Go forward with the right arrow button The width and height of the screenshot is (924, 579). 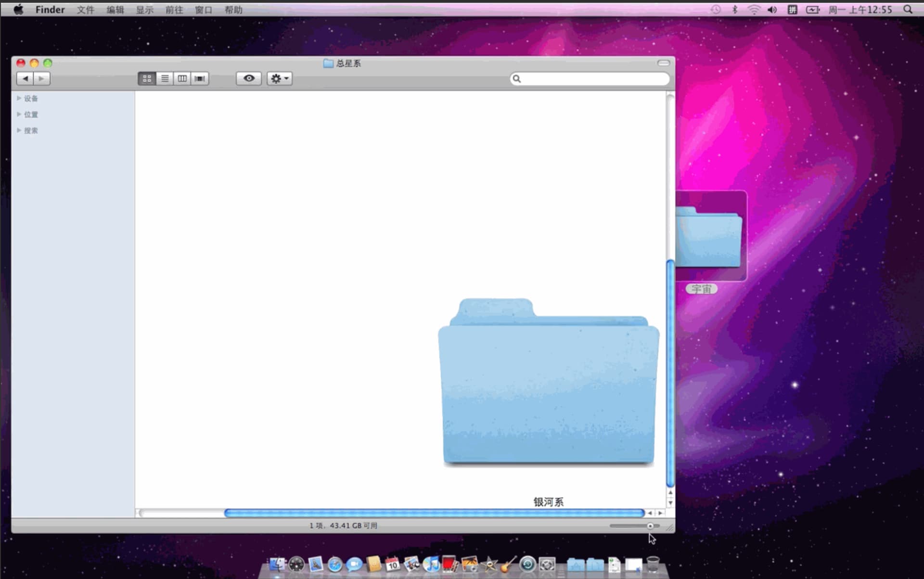click(42, 78)
